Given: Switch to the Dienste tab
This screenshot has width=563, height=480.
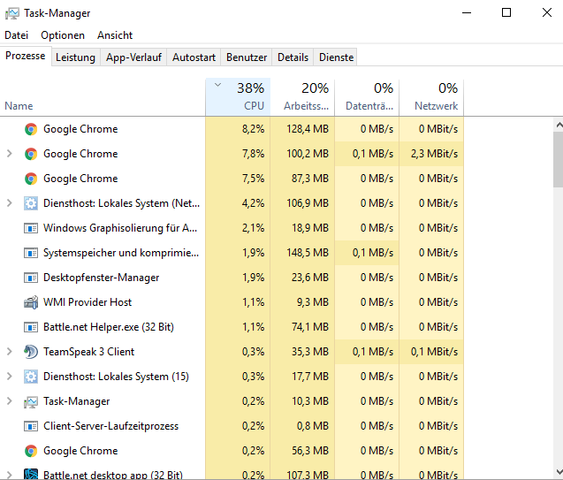Looking at the screenshot, I should (336, 57).
